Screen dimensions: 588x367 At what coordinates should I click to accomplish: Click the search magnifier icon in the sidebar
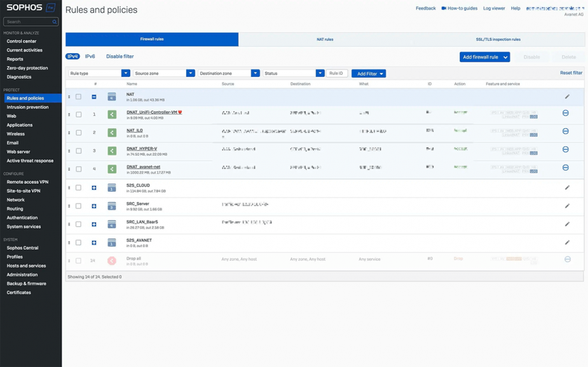click(x=55, y=22)
